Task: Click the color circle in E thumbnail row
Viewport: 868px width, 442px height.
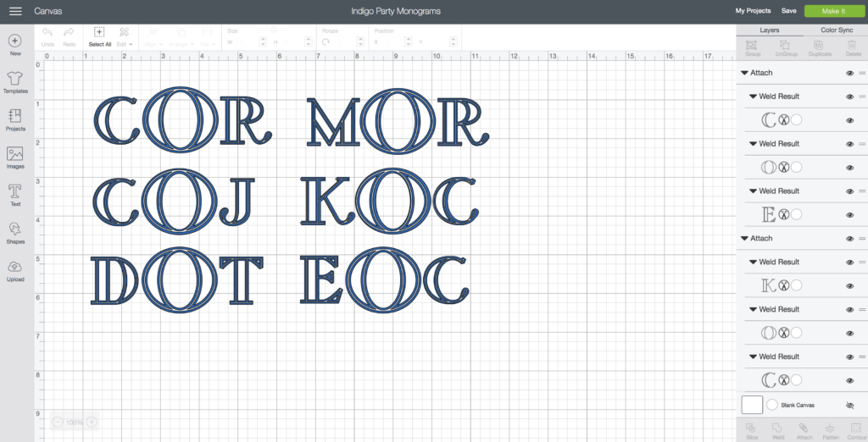Action: coord(797,214)
